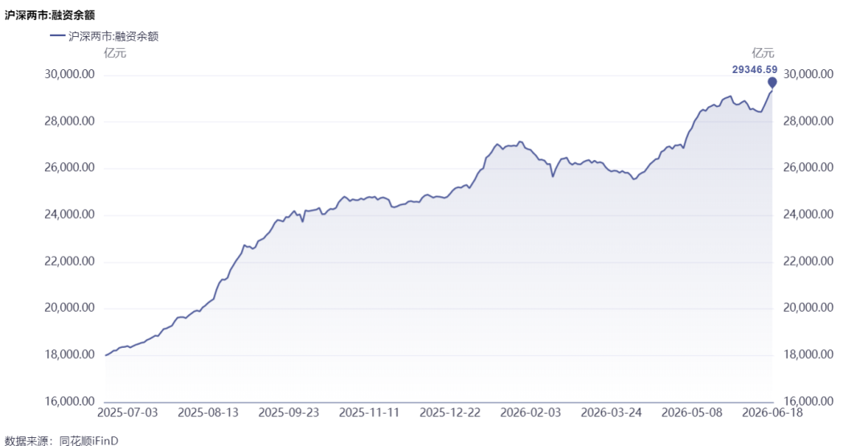The image size is (868, 446).
Task: Click the x-axis date 2026-02-03
Action: [531, 412]
